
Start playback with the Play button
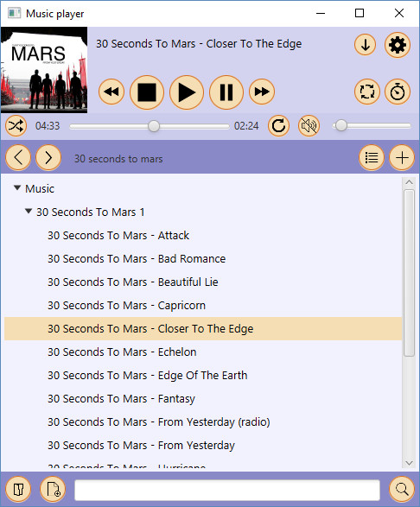[187, 92]
